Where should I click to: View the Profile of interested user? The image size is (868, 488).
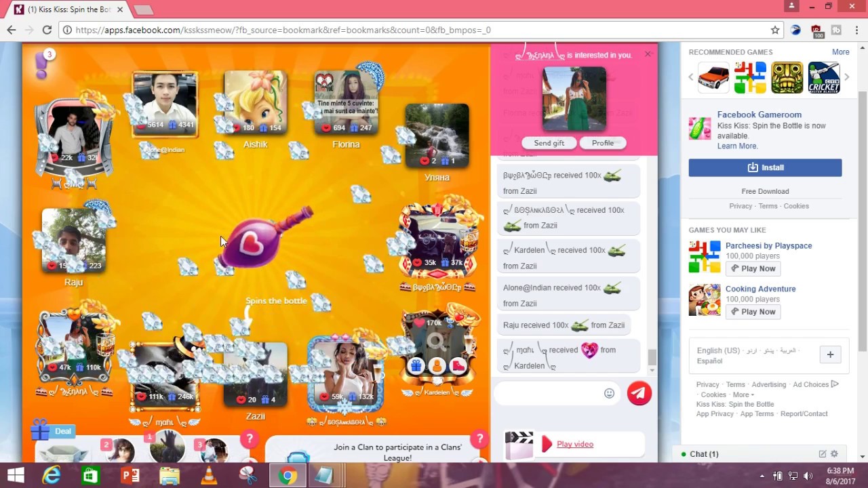[603, 143]
